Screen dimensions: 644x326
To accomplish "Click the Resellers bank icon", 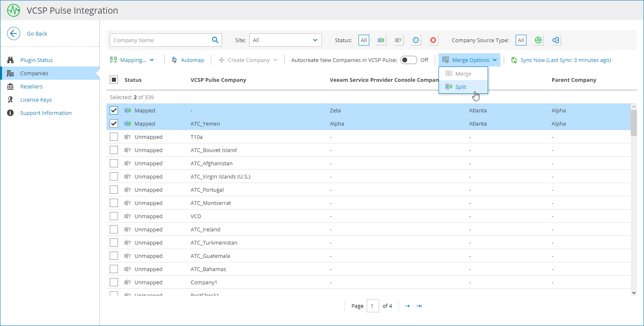I will [10, 86].
